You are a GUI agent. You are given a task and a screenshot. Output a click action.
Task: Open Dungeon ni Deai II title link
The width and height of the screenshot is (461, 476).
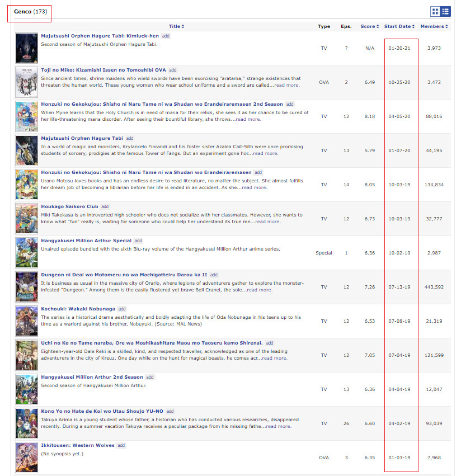[x=124, y=275]
